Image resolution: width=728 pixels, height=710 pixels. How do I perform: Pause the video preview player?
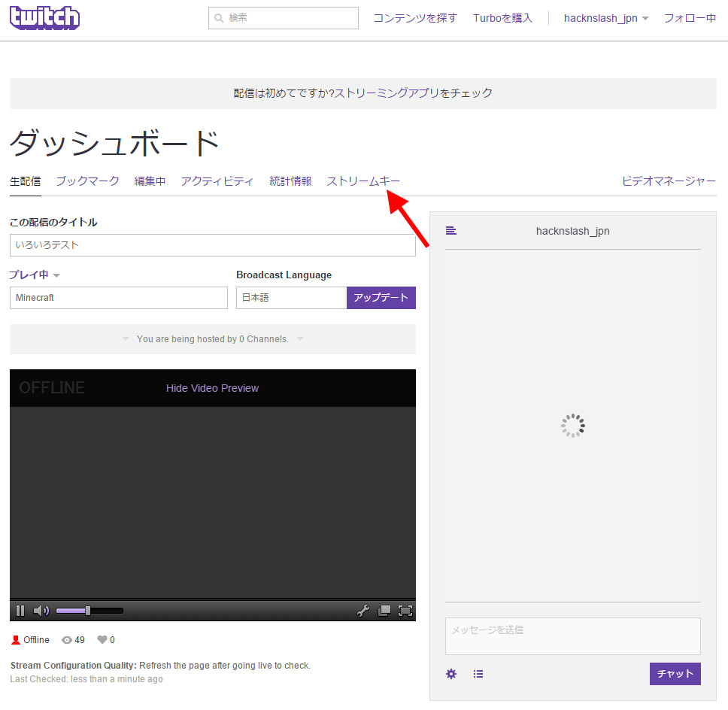[x=20, y=611]
